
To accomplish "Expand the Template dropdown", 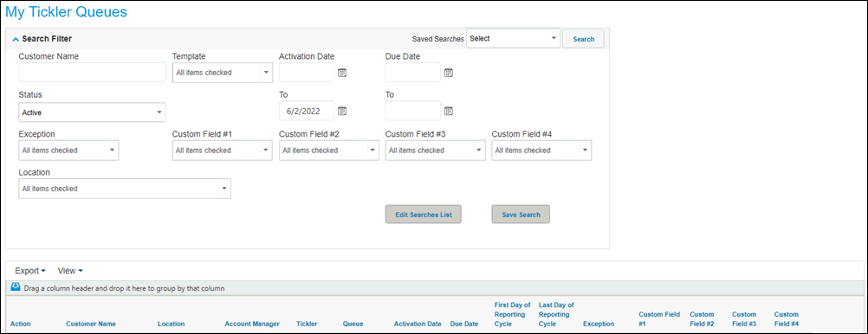I will (x=223, y=73).
